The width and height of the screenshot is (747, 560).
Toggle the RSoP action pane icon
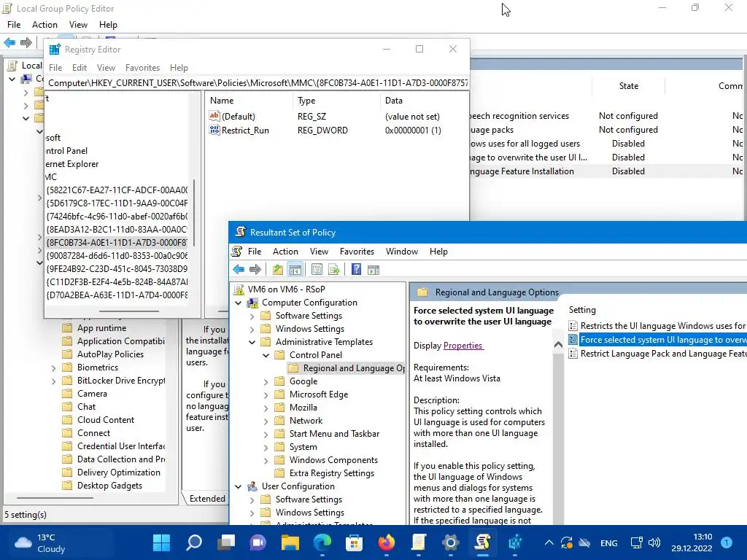pos(373,270)
